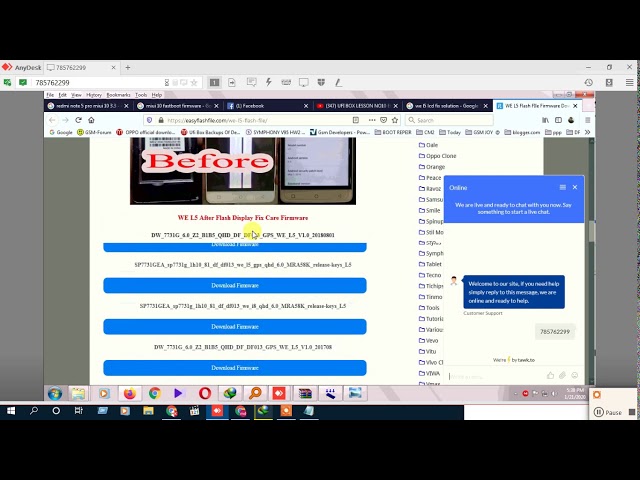
Task: Click Download Firmware under DW_7731G V1.0_201708
Action: tap(235, 368)
